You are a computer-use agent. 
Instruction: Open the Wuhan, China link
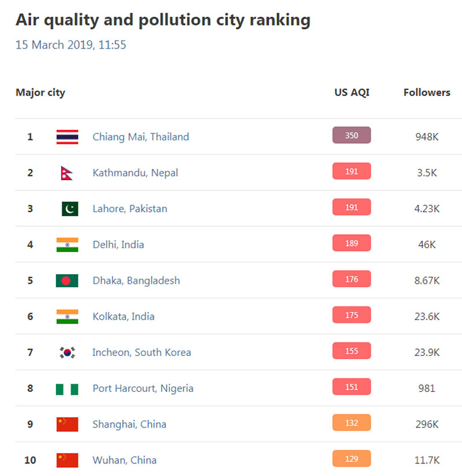[124, 460]
